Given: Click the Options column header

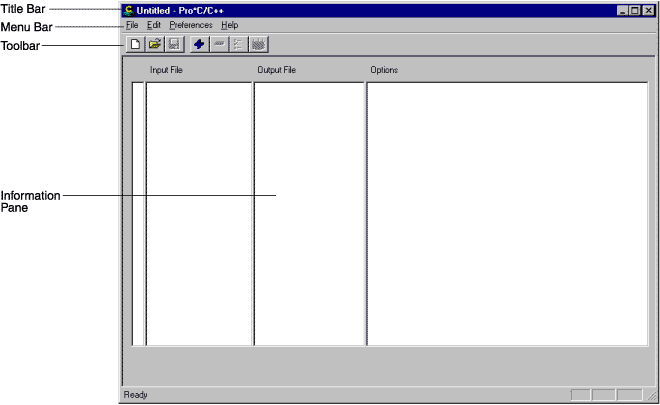Looking at the screenshot, I should pyautogui.click(x=384, y=71).
